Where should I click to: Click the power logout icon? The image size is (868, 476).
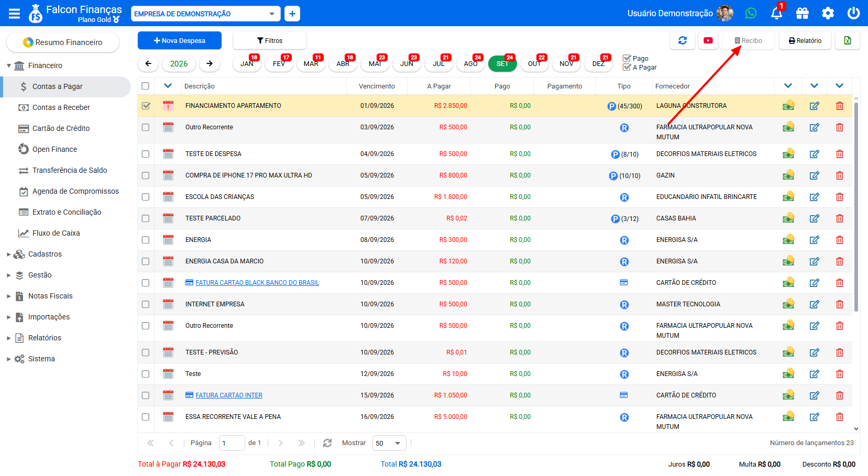point(853,13)
